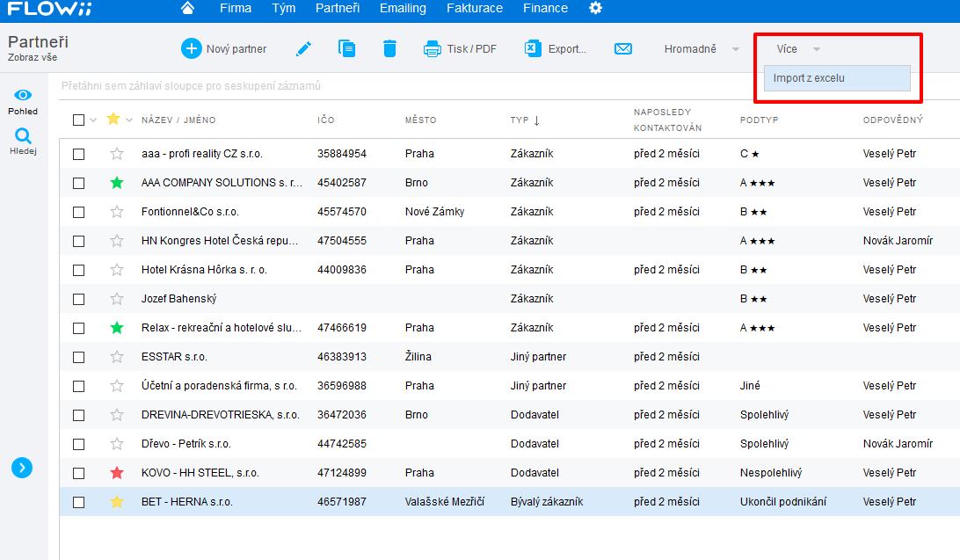Expand the select-all checkbox dropdown arrow
The image size is (960, 560).
pyautogui.click(x=93, y=120)
